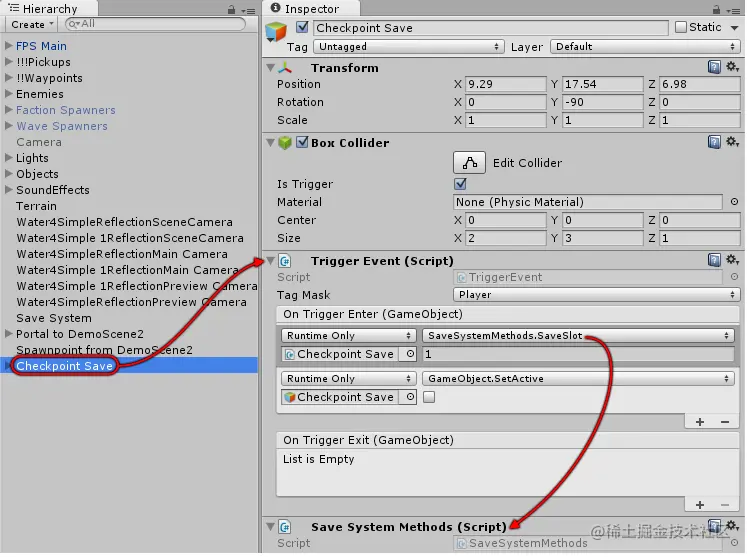This screenshot has height=557, width=747.
Task: Open object picker for SetActive Checkpoint Save target
Action: coord(410,397)
